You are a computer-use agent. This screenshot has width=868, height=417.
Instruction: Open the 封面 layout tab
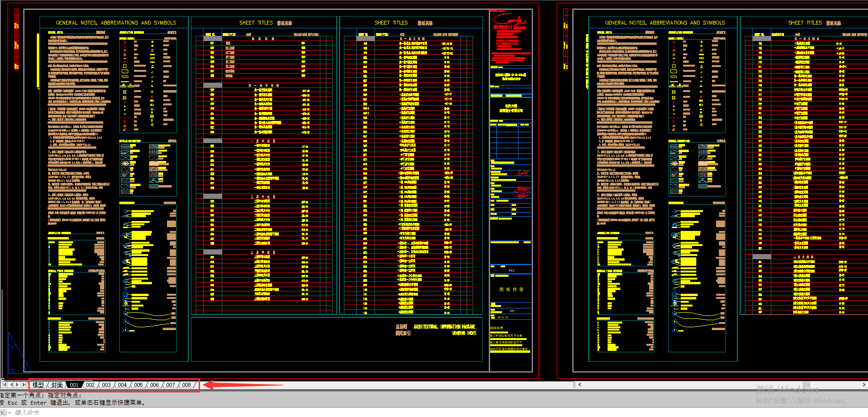pos(57,385)
